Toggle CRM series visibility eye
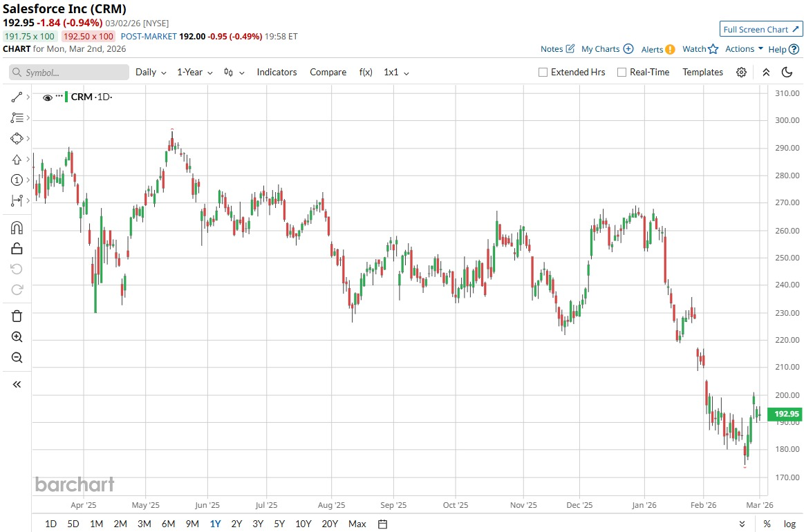 [x=47, y=97]
